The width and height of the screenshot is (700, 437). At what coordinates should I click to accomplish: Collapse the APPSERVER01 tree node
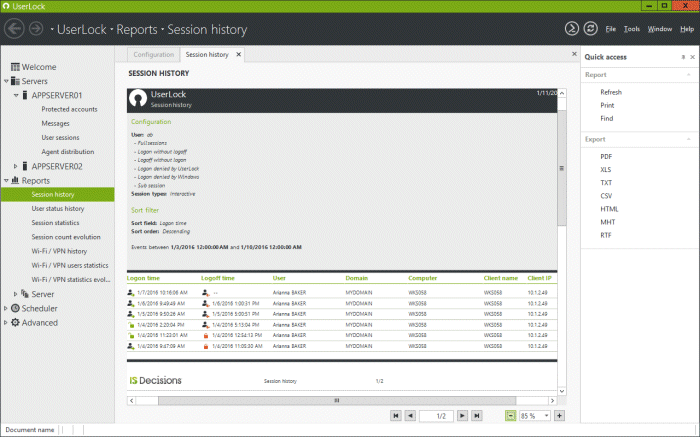click(15, 95)
